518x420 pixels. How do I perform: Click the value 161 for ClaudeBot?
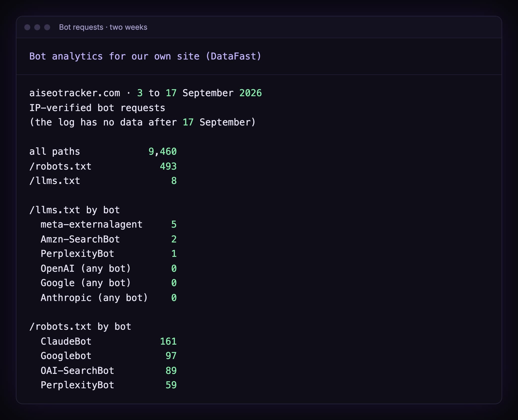(x=168, y=341)
